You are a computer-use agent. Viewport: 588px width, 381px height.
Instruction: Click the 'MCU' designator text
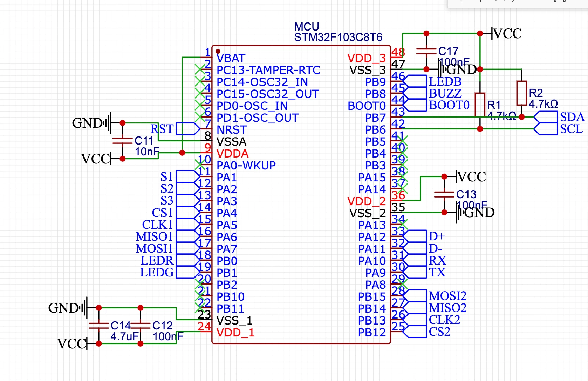point(307,27)
